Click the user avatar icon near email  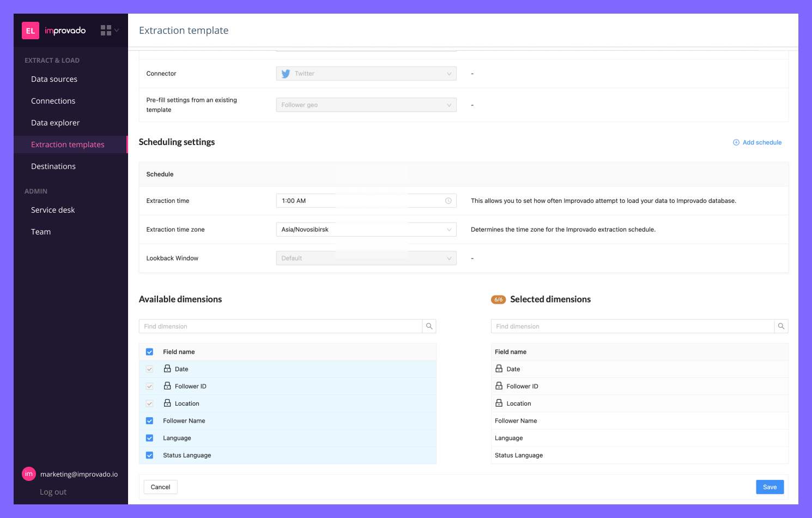pyautogui.click(x=29, y=474)
